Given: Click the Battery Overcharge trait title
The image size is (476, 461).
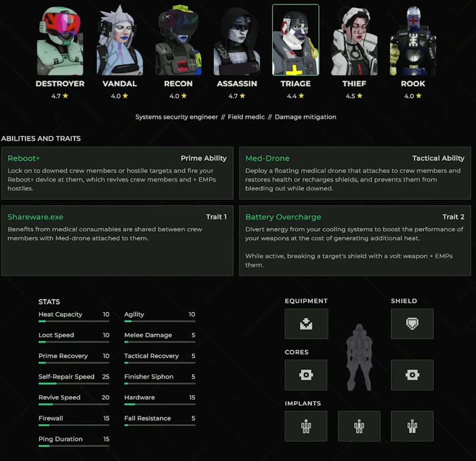Looking at the screenshot, I should pyautogui.click(x=283, y=217).
